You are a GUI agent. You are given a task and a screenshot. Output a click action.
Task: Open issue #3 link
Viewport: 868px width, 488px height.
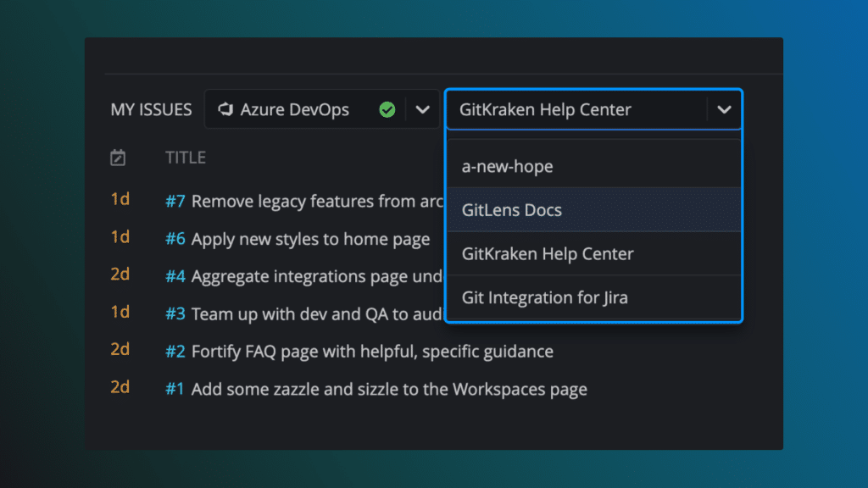point(175,313)
